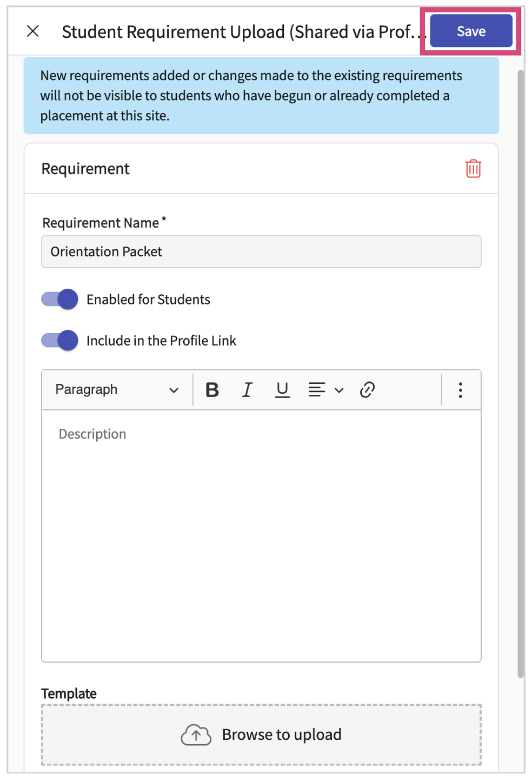
Task: Underline the description text
Action: tap(282, 389)
